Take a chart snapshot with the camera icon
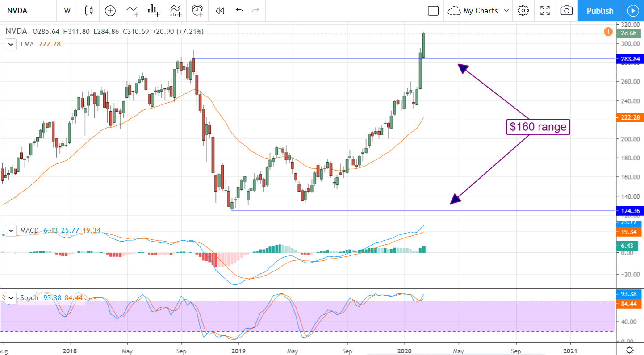Screen dimensions: 644x355 tap(566, 11)
